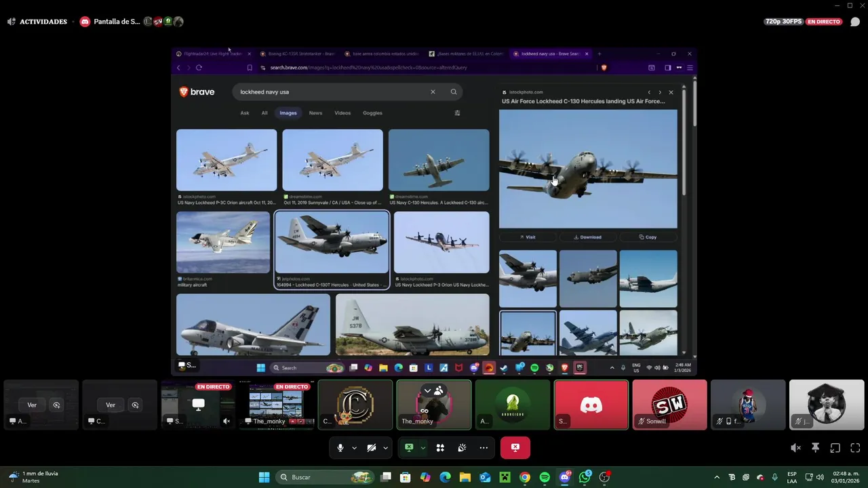This screenshot has height=488, width=868.
Task: Click the Brave Shields lion icon in address bar
Action: pyautogui.click(x=604, y=68)
